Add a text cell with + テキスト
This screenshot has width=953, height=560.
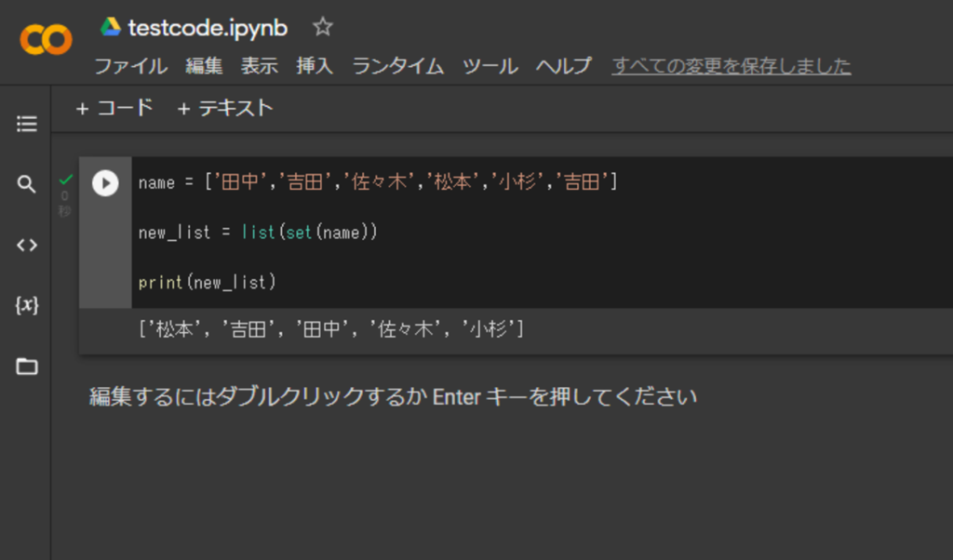[x=225, y=108]
